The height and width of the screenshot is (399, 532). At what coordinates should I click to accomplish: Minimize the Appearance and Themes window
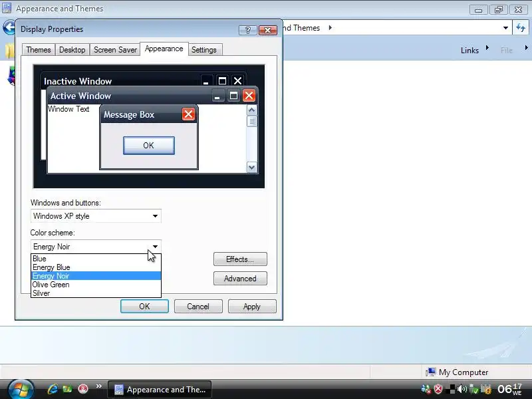tap(478, 10)
